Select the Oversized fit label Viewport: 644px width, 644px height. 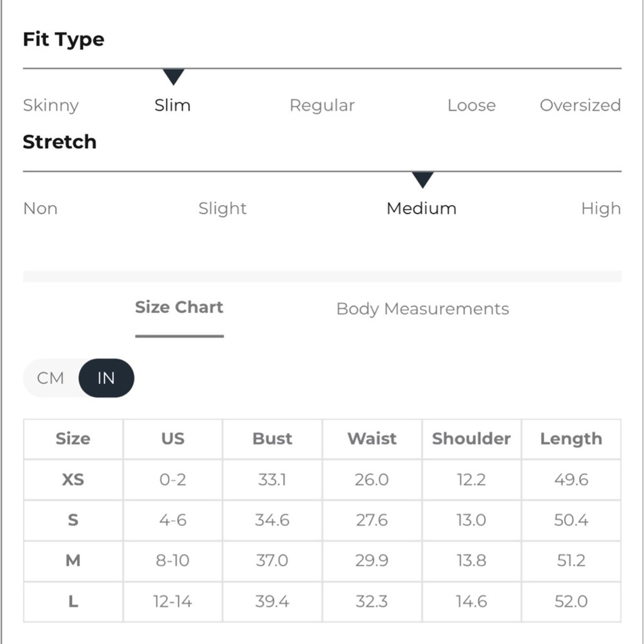580,105
